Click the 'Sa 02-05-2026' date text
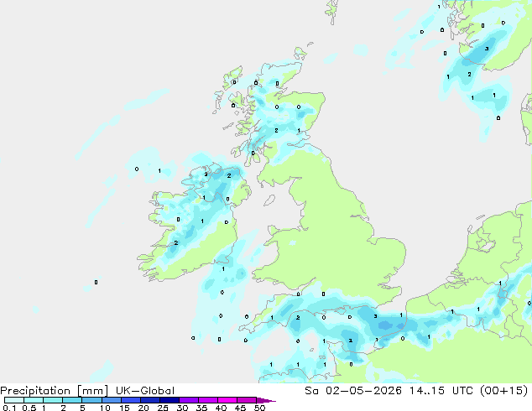 (353, 391)
